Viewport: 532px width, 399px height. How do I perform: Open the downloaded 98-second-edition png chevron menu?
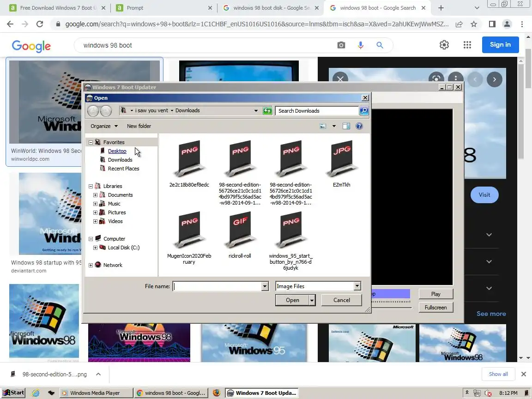98,374
